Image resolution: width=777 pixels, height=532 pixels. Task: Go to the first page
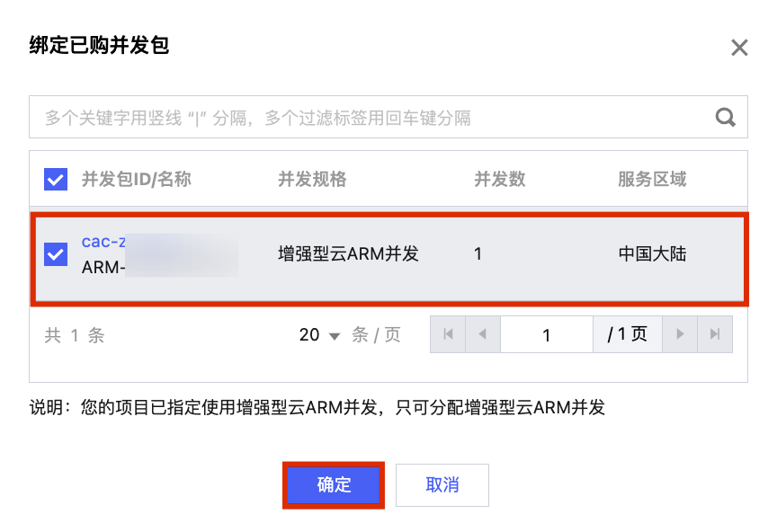click(448, 334)
